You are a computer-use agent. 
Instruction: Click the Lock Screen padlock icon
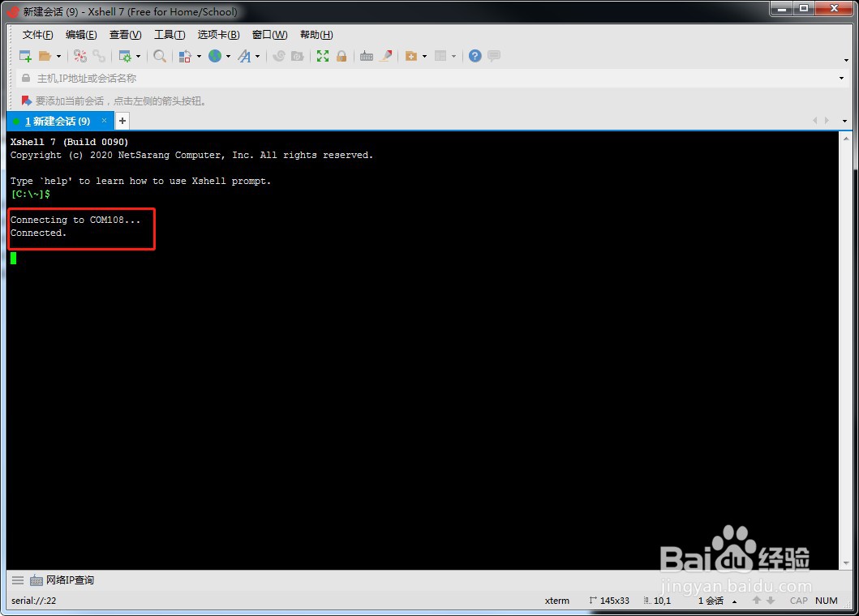[341, 56]
